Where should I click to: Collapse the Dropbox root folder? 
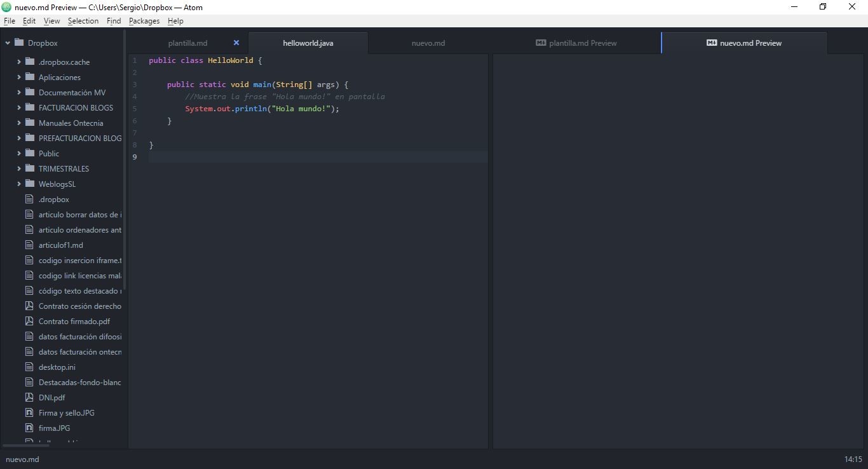click(x=8, y=43)
